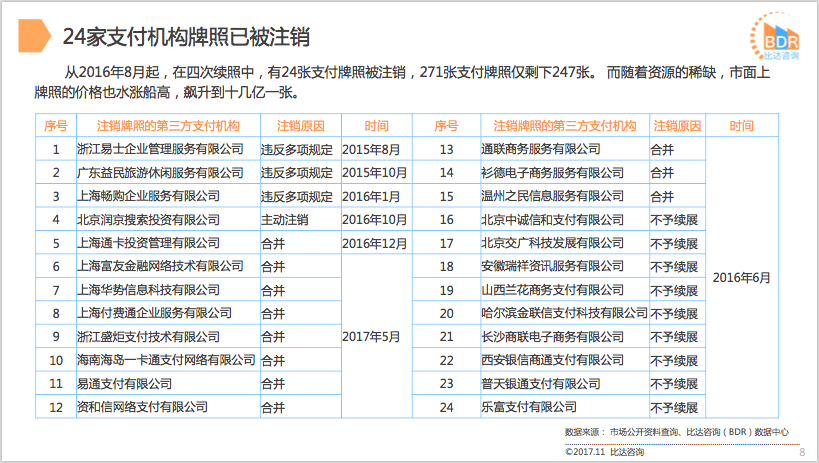
Task: Select the title 24家支付机构牌照已被注销
Action: [186, 37]
